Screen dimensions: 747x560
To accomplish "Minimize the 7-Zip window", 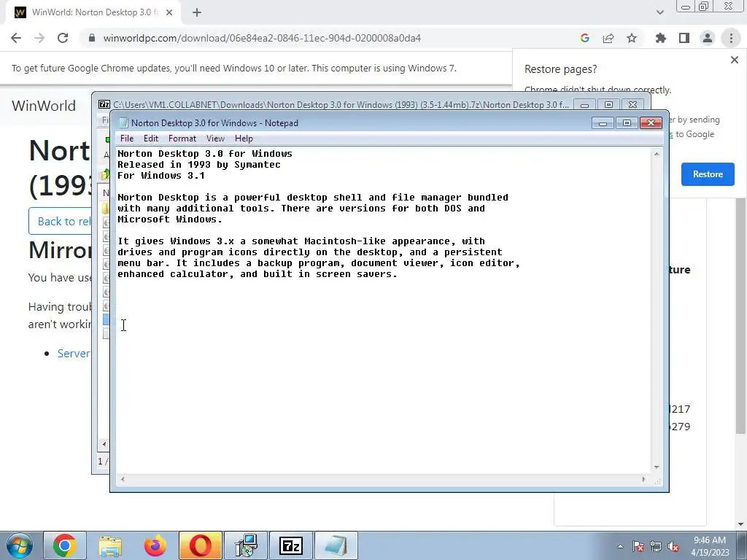I will point(584,105).
